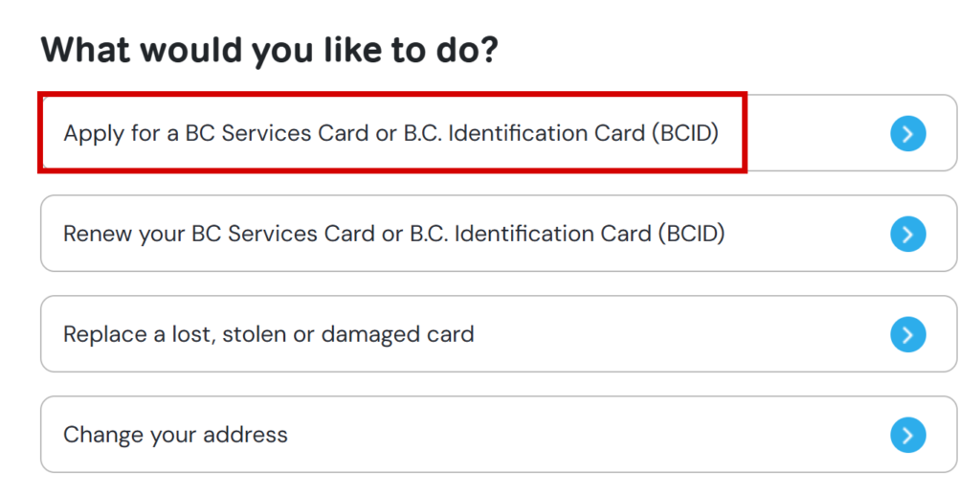Click the What would you like to do heading
Viewport: 980px width, 496px height.
269,50
